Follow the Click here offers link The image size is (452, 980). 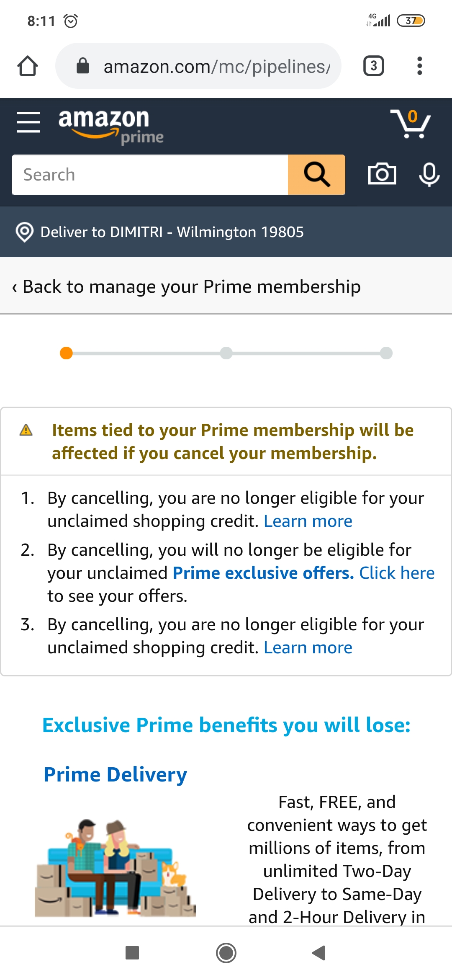point(397,573)
